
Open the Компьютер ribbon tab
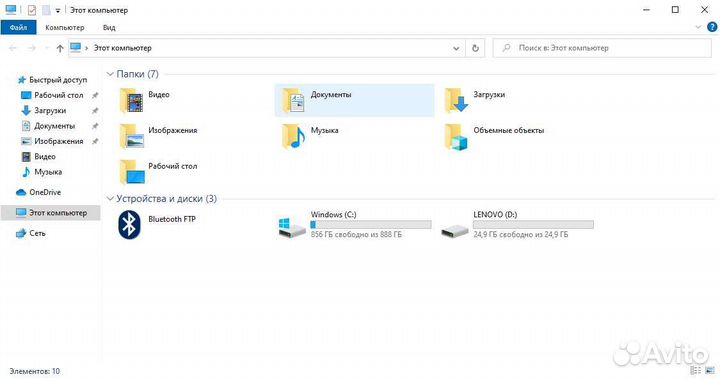[x=65, y=28]
